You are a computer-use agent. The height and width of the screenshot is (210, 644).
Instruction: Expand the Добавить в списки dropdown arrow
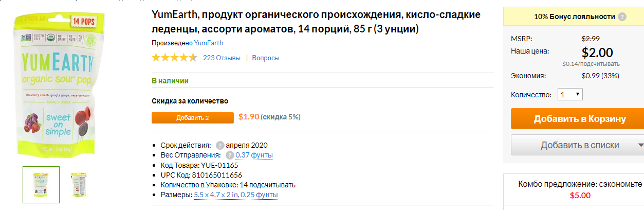[640, 145]
